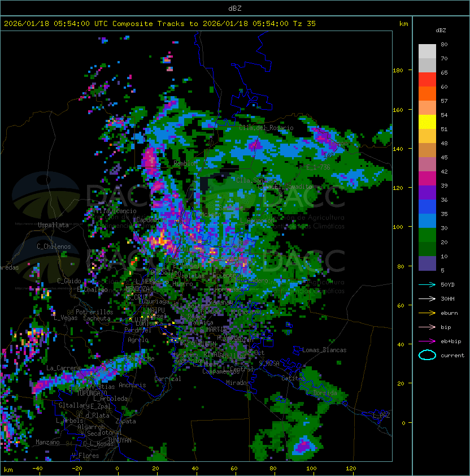Click the yellow eburn arrow icon in legend
The image size is (470, 476).
coord(427,313)
